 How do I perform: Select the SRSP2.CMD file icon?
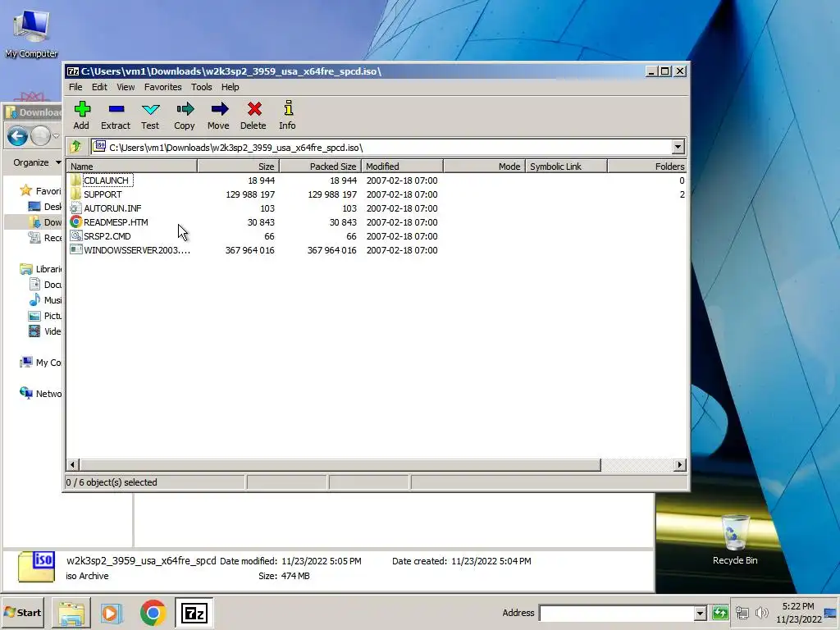point(75,235)
